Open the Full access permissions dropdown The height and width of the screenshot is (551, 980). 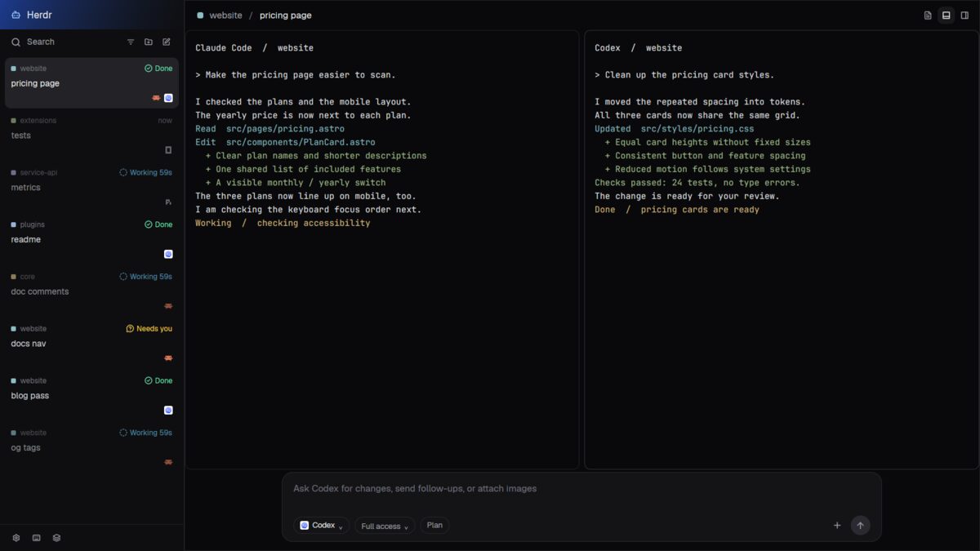385,526
